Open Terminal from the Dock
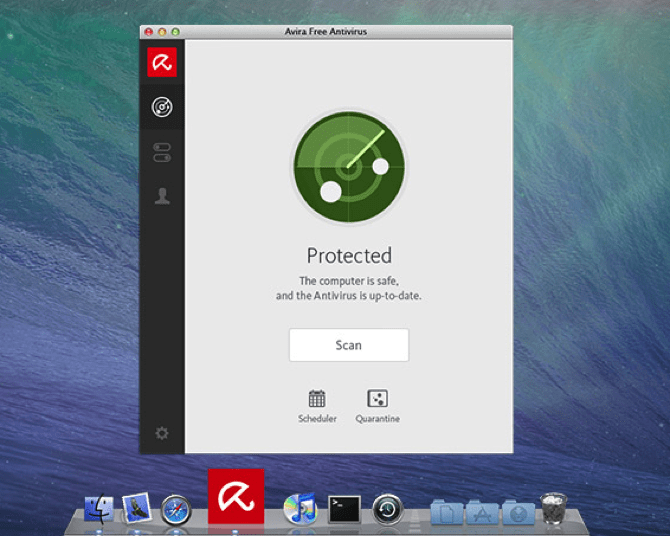Viewport: 670px width, 536px height. (x=344, y=509)
